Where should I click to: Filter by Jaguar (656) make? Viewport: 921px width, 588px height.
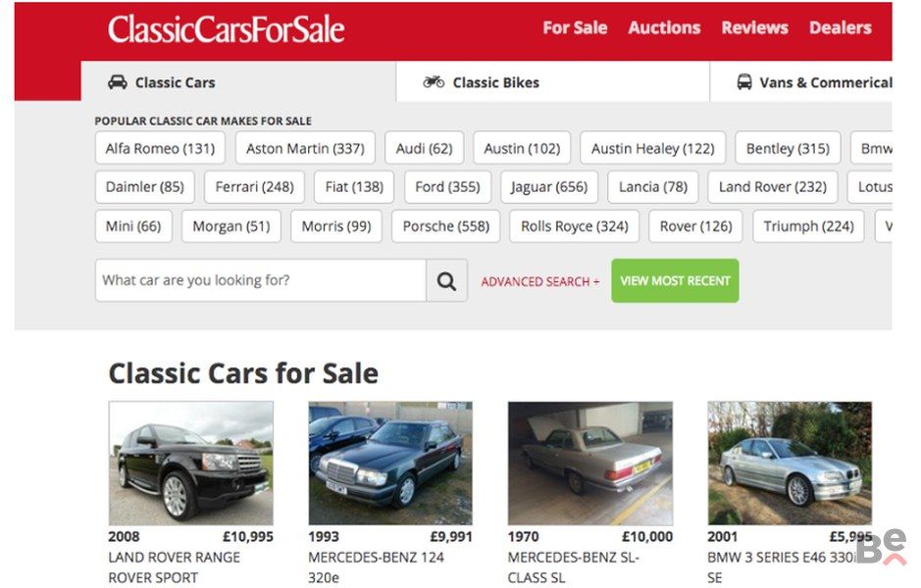[549, 187]
